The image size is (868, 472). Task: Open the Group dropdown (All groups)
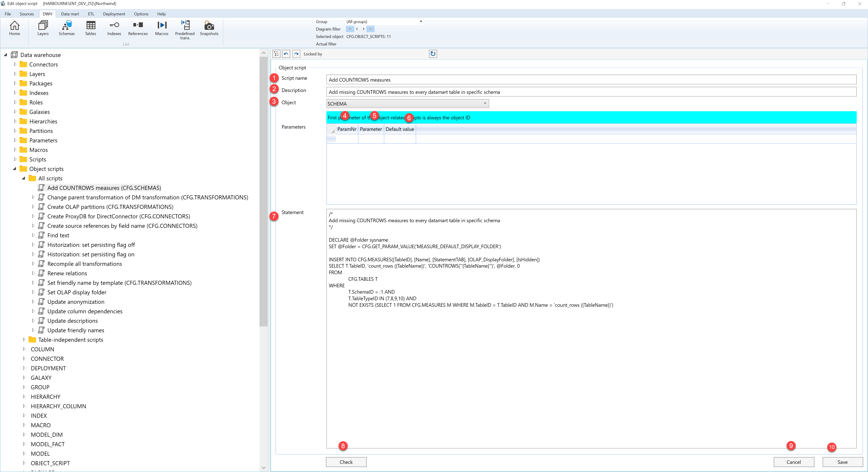click(x=420, y=21)
